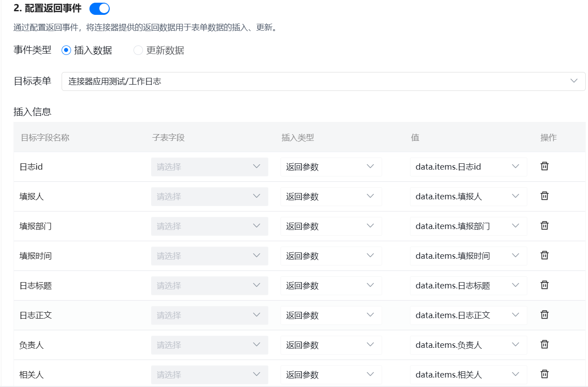Viewport: 588px width, 387px height.
Task: Click 子表字段 selector in 填报人 row
Action: (209, 197)
